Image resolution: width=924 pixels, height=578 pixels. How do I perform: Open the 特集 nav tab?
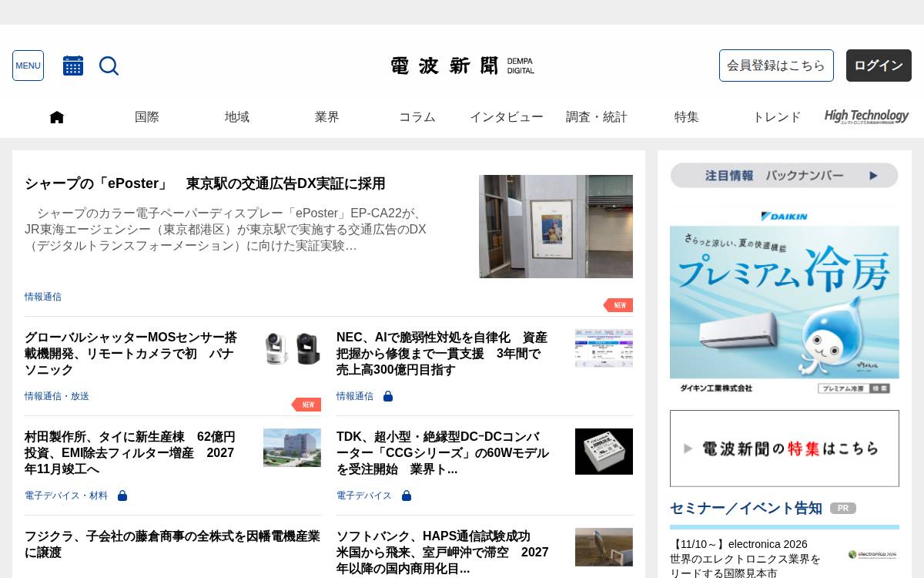coord(687,117)
